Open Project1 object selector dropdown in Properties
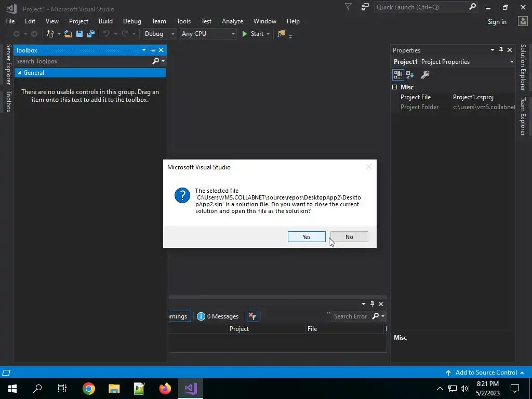This screenshot has height=399, width=532. [x=512, y=62]
